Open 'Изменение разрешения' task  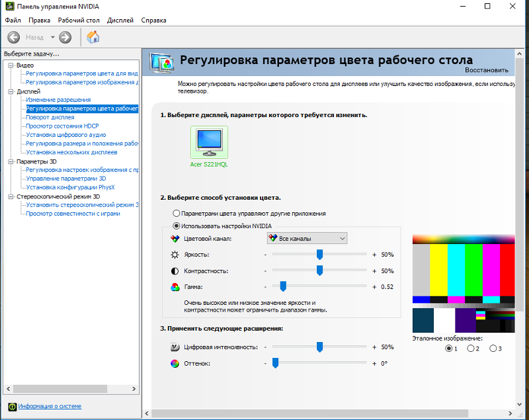click(x=58, y=100)
